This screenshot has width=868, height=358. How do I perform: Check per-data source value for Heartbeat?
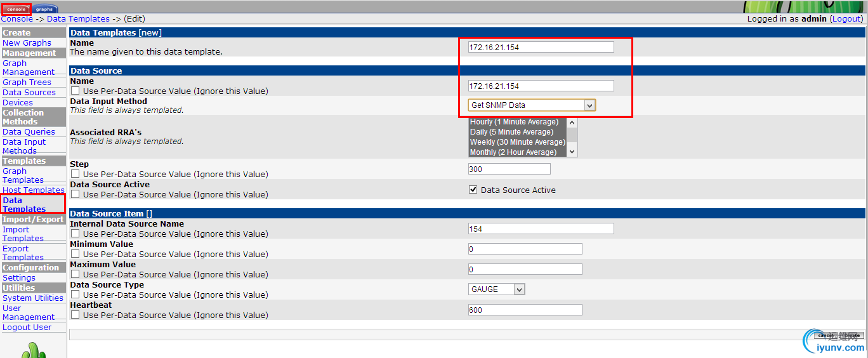click(76, 315)
